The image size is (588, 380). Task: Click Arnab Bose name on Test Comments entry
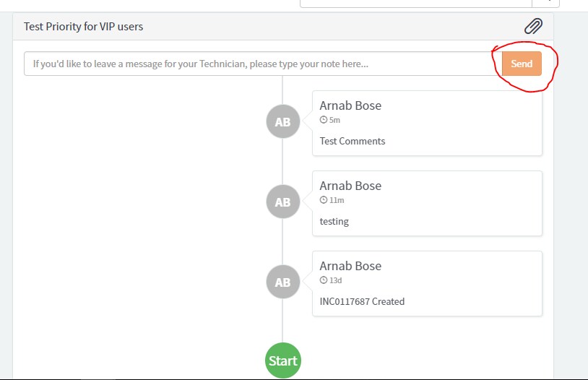pos(350,105)
